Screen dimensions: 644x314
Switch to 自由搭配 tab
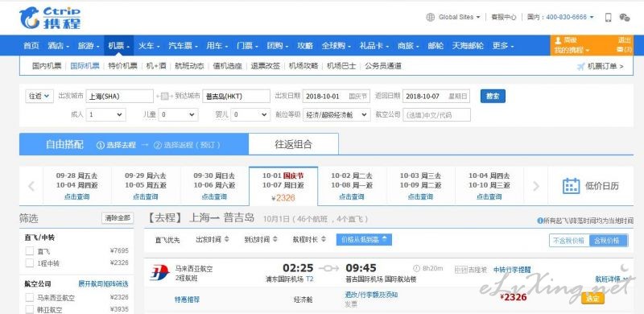(x=64, y=144)
